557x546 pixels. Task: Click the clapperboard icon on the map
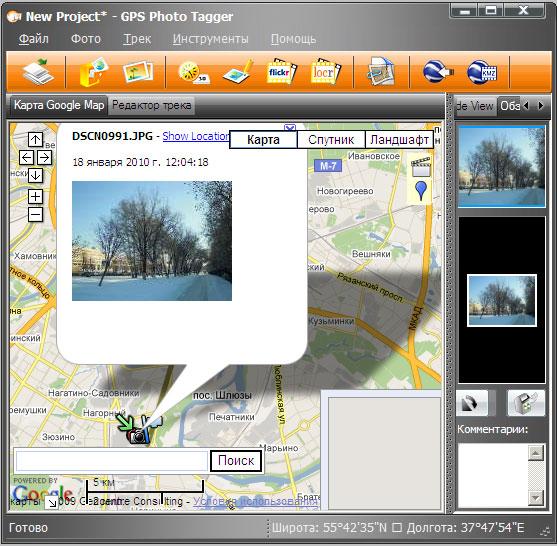[421, 167]
